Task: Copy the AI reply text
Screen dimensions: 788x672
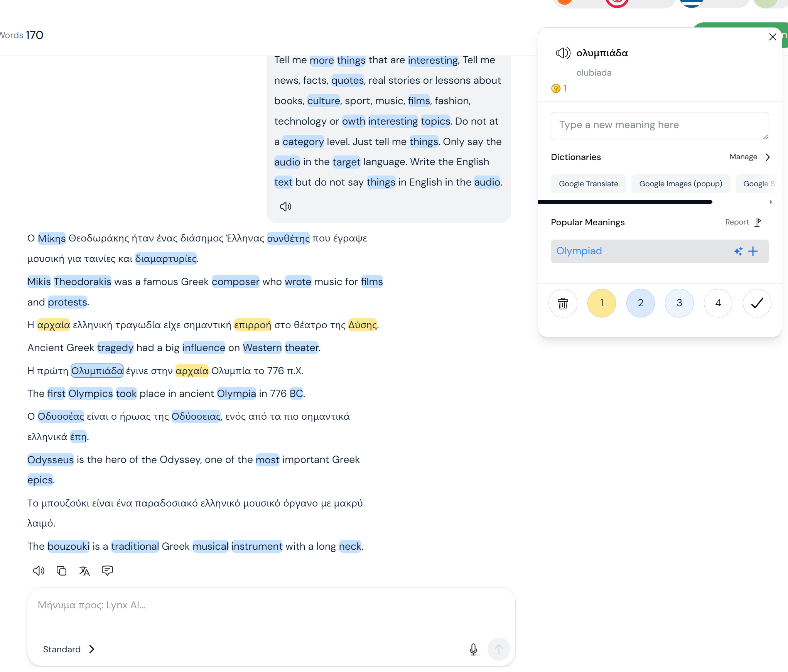Action: [x=61, y=571]
